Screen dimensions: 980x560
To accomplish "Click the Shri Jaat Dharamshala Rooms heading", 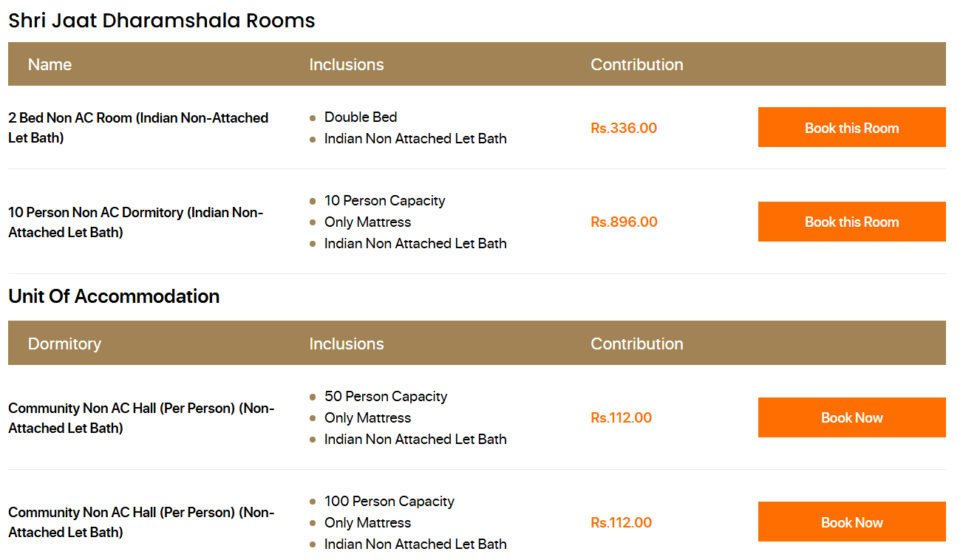I will pos(161,21).
